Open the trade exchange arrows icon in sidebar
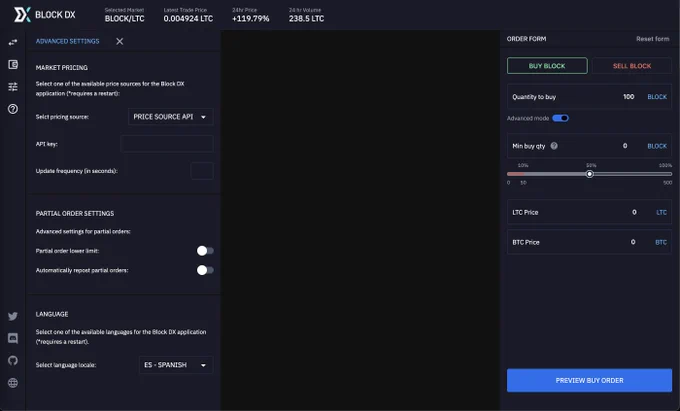The height and width of the screenshot is (411, 680). 13,42
